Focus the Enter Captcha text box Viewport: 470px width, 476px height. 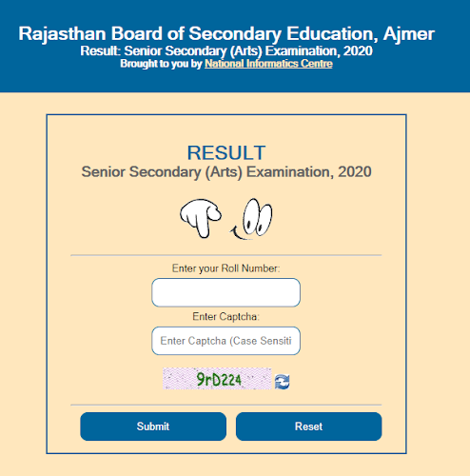[x=225, y=341]
